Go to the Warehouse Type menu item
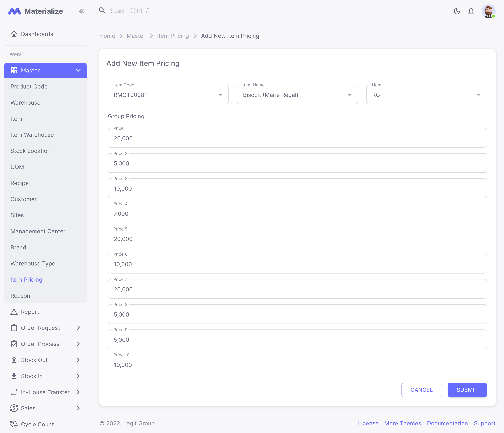 pos(33,264)
